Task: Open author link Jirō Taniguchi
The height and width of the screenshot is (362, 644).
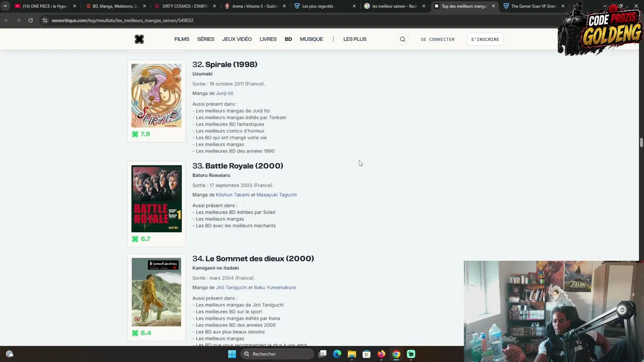Action: click(x=231, y=288)
